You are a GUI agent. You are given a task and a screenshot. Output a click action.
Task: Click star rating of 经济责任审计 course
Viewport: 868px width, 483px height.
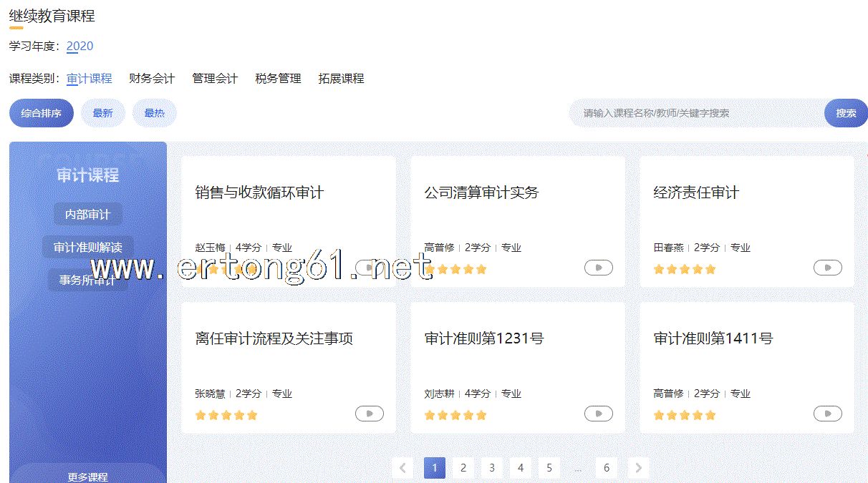[684, 270]
